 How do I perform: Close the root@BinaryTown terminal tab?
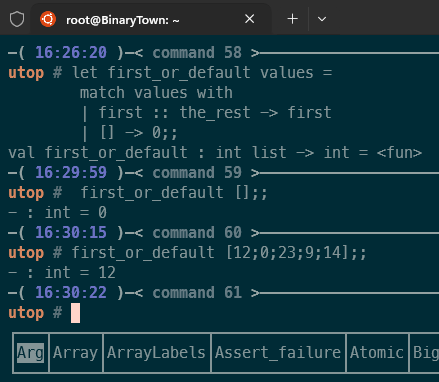[x=250, y=19]
